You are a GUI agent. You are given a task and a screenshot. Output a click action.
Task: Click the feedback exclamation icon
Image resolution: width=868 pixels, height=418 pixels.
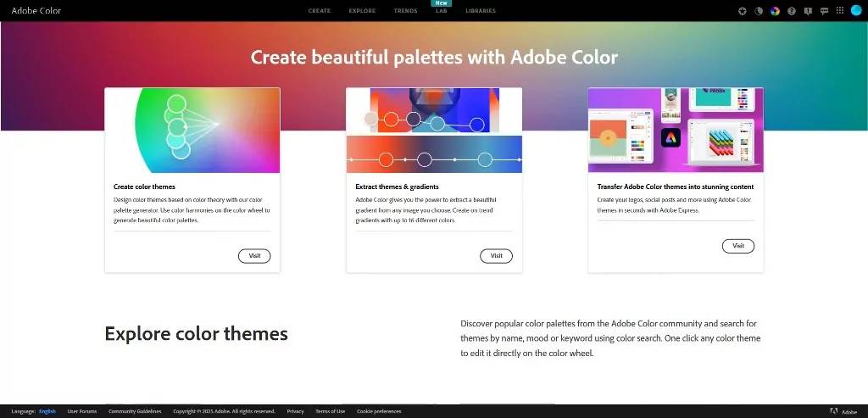point(808,11)
